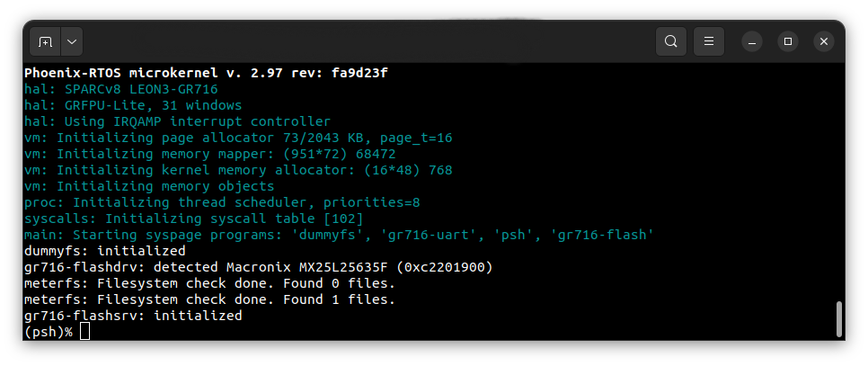Close the terminal window
This screenshot has height=366, width=868.
pyautogui.click(x=824, y=41)
